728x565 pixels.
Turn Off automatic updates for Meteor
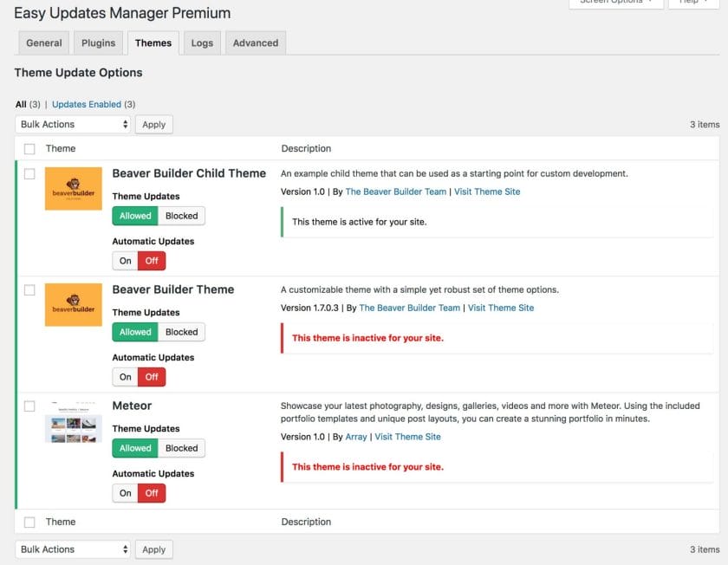pos(152,493)
